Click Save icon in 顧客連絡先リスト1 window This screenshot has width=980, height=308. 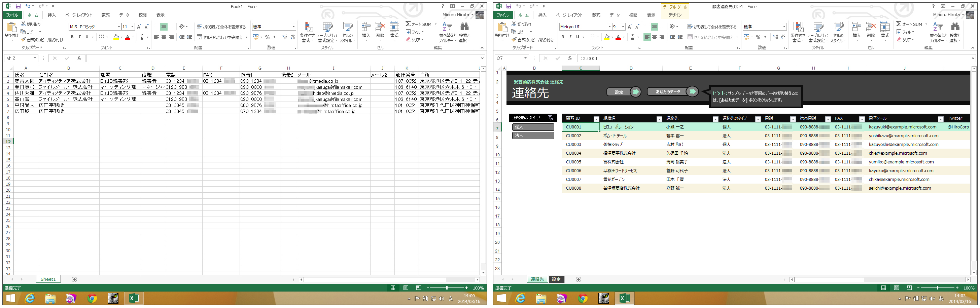tap(509, 6)
